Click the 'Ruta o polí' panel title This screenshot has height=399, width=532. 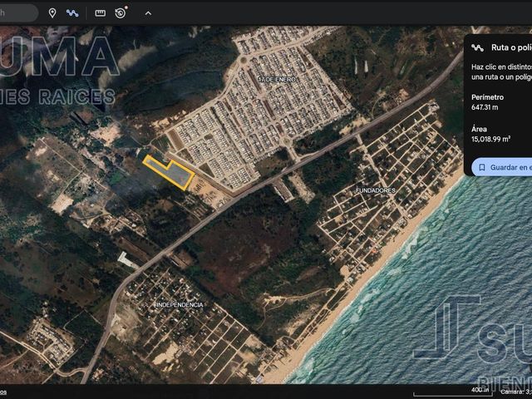coord(511,47)
